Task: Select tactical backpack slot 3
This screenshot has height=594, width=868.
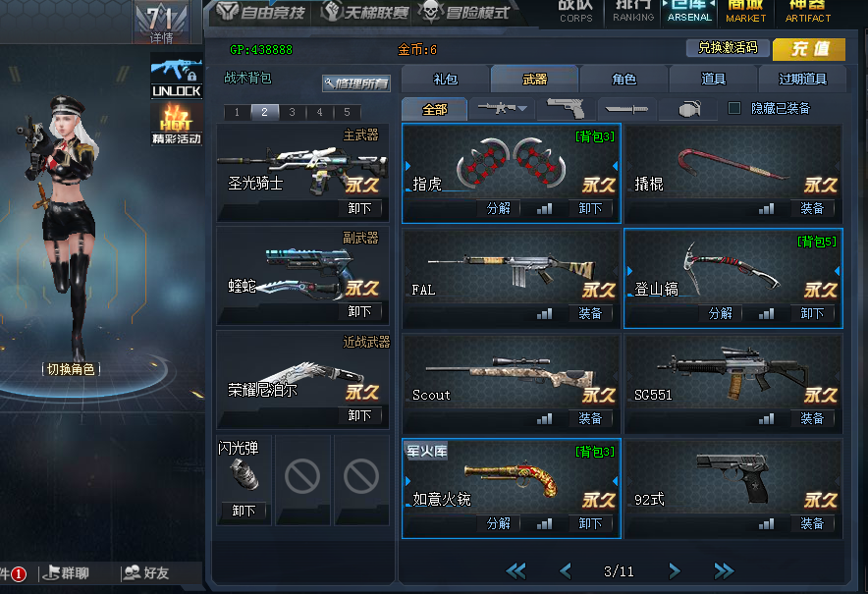Action: (292, 112)
